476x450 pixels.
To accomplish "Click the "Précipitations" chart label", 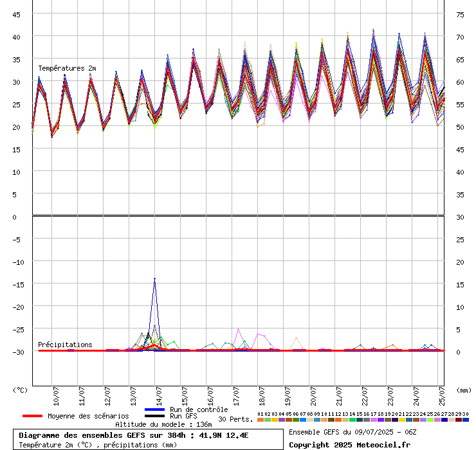I will click(65, 345).
